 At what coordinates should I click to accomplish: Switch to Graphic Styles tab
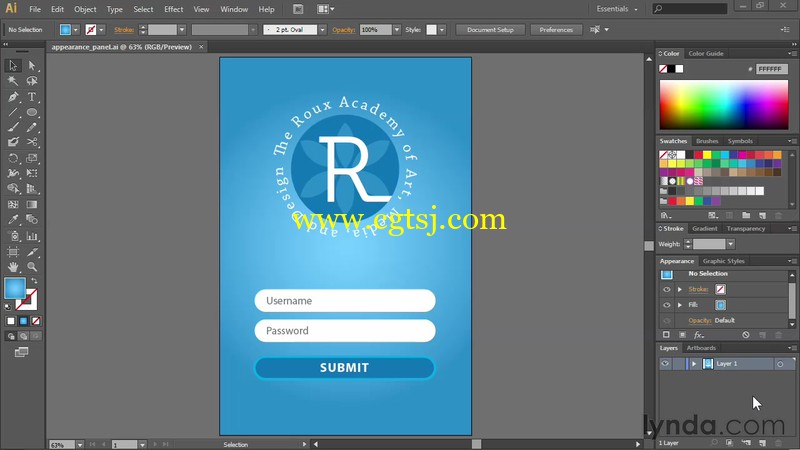pos(723,261)
